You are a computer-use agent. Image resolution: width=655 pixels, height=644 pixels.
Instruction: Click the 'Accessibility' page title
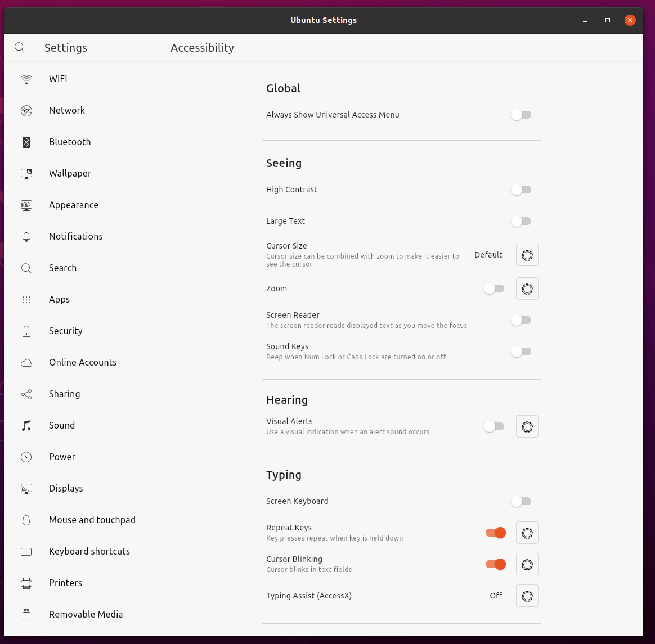pos(202,48)
